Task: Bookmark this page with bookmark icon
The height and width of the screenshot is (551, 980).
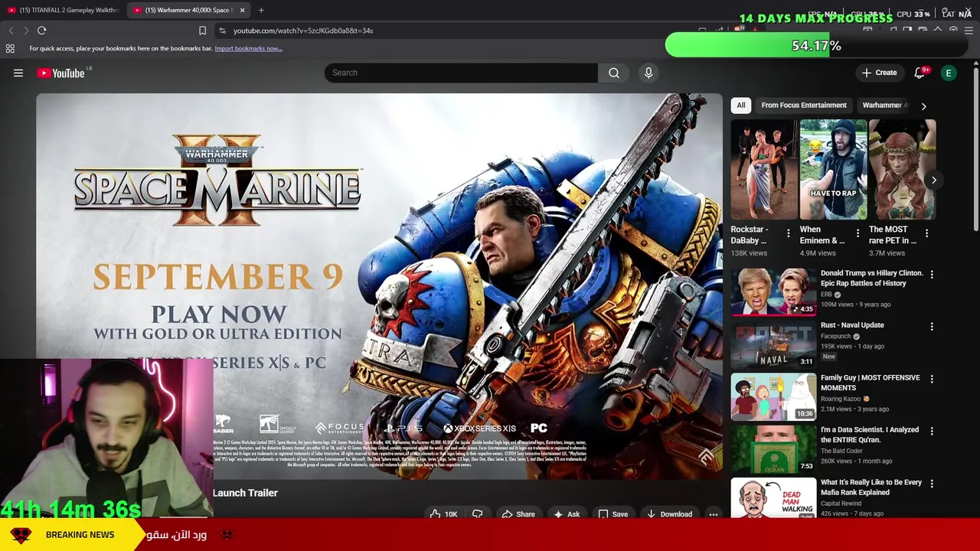Action: (x=202, y=31)
